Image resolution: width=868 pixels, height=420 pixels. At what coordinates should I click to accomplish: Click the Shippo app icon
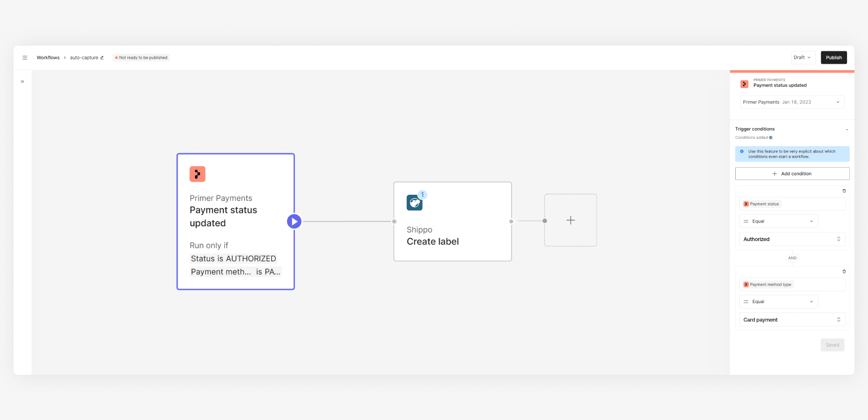coord(414,203)
